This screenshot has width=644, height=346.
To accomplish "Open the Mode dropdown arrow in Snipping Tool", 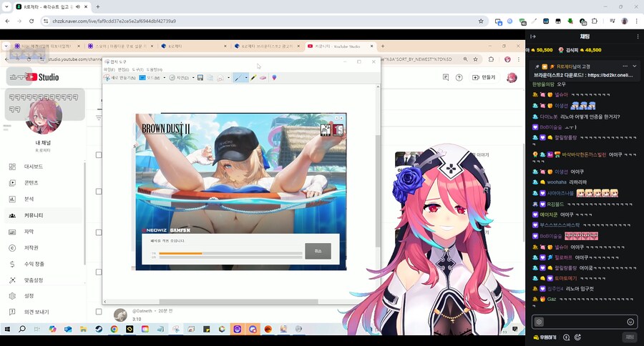I will (x=165, y=78).
